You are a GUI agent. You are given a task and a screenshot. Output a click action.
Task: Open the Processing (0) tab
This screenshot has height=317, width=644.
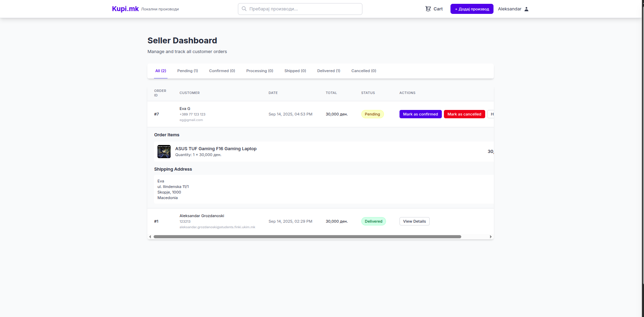point(259,71)
